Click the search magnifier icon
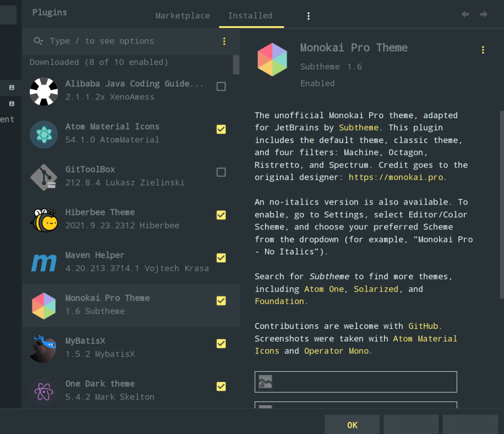The image size is (504, 434). pos(38,41)
